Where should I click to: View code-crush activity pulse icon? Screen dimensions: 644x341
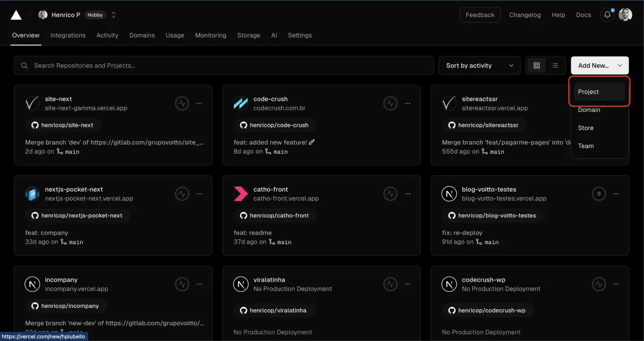[x=390, y=103]
